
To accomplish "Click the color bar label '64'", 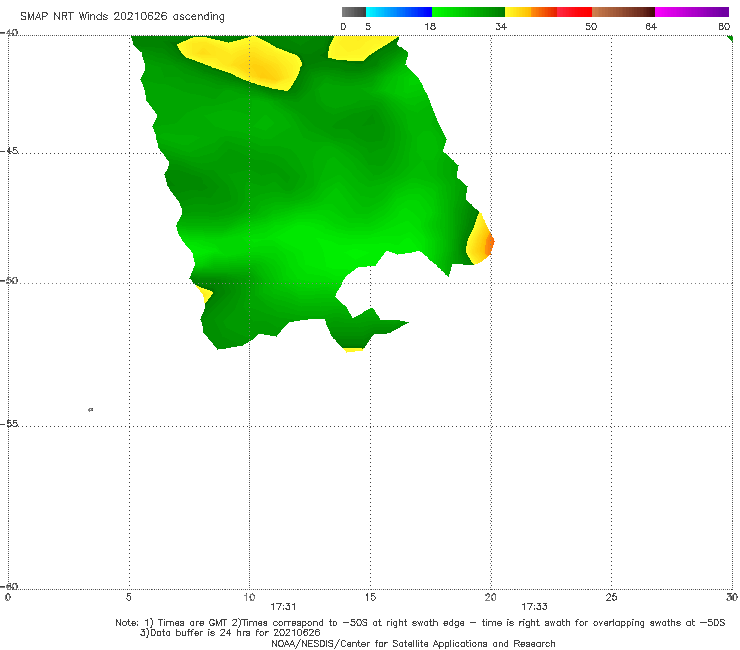I will coord(651,26).
